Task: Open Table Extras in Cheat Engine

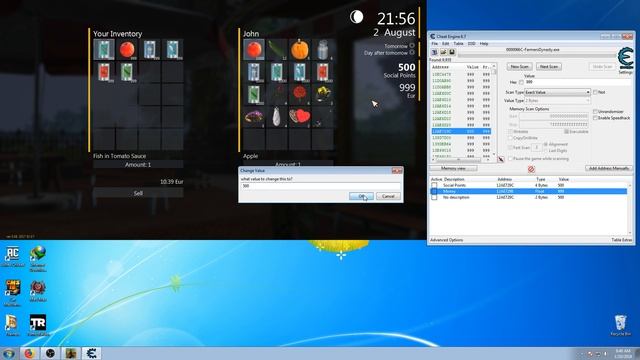Action: point(621,240)
